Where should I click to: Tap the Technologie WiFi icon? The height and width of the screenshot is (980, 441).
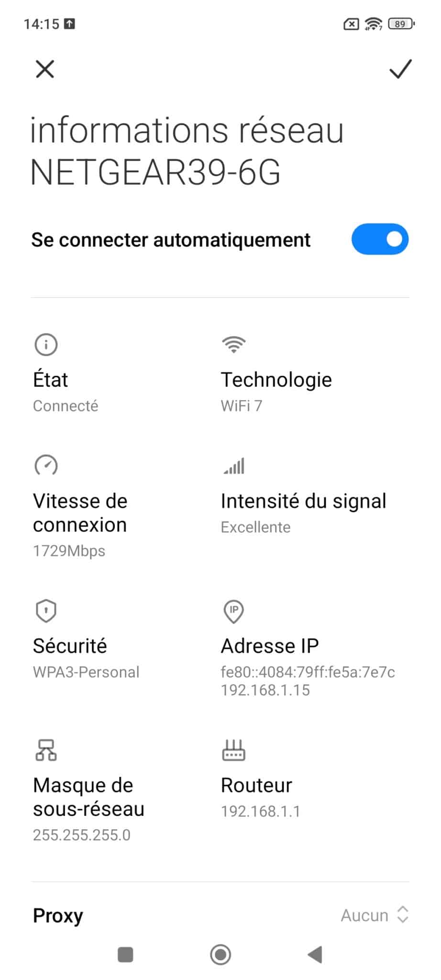click(233, 344)
